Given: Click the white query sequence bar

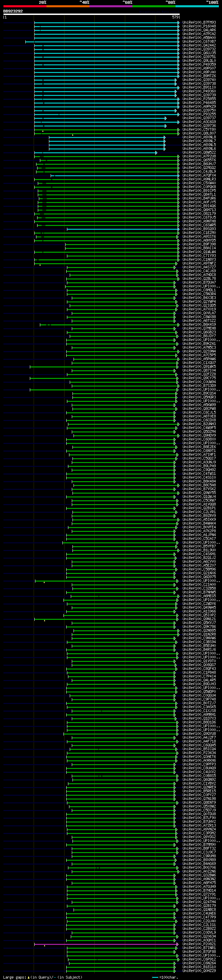Looking at the screenshot, I should (92, 15).
